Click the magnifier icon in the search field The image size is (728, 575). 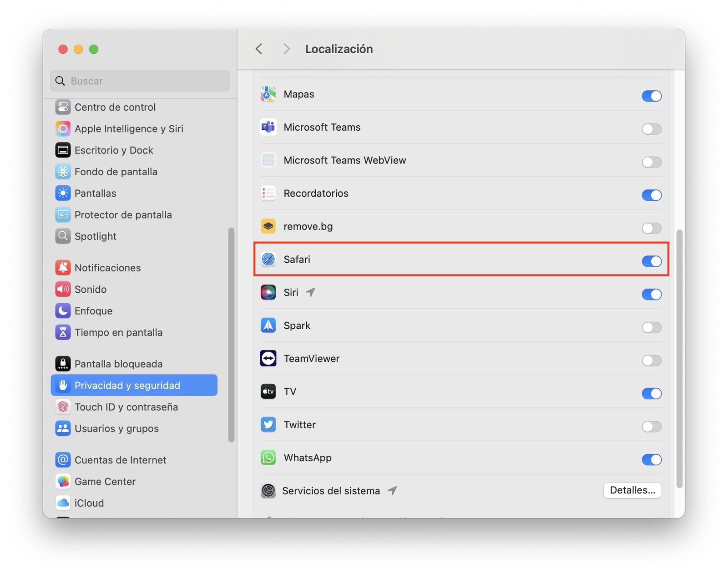click(60, 81)
